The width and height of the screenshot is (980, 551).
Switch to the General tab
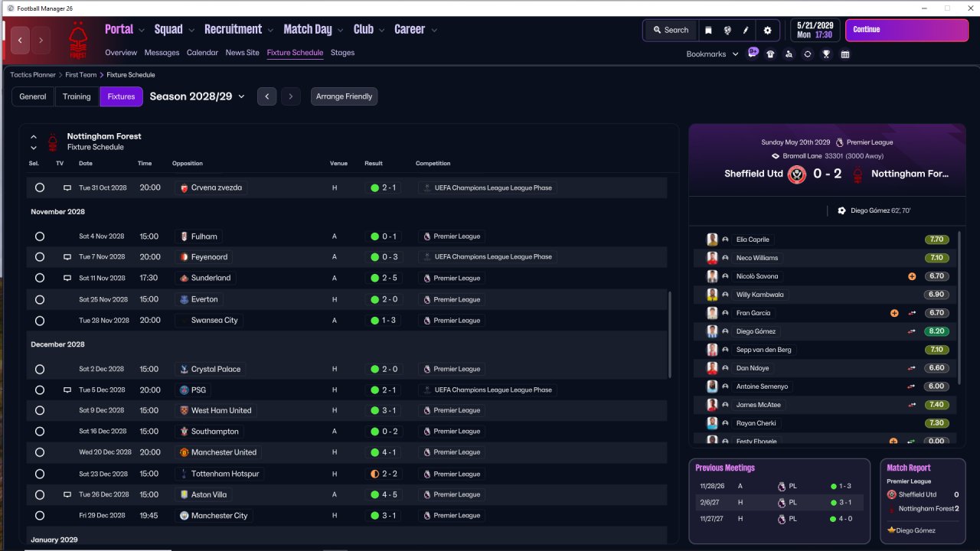(x=33, y=96)
